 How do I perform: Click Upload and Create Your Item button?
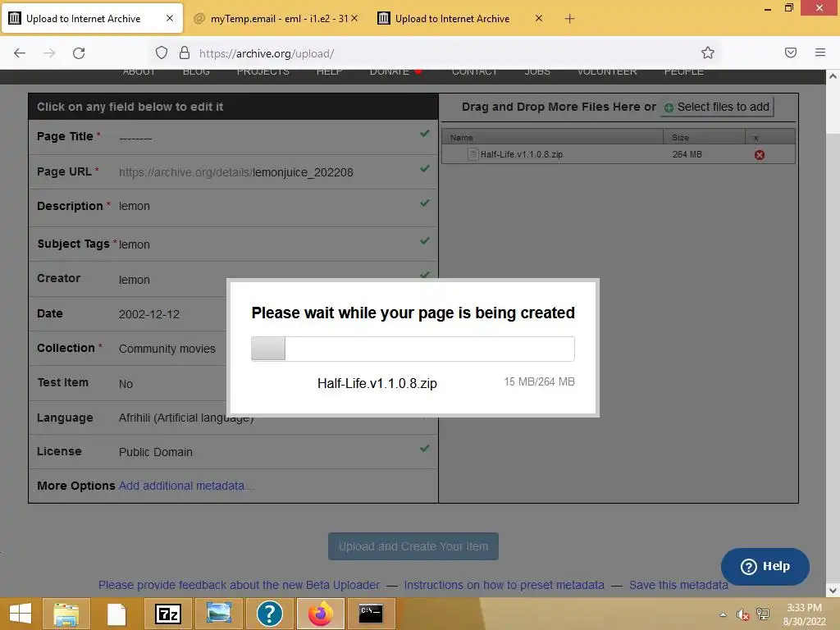(x=413, y=546)
